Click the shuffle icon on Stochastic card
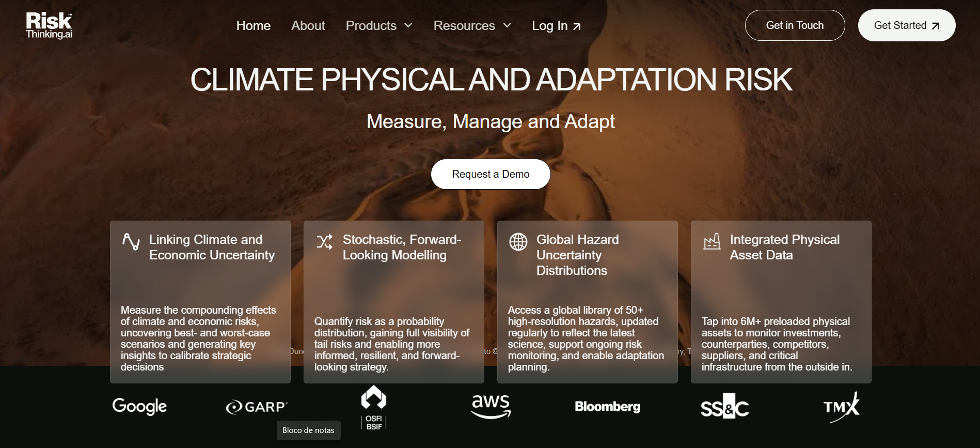The image size is (980, 448). (325, 241)
